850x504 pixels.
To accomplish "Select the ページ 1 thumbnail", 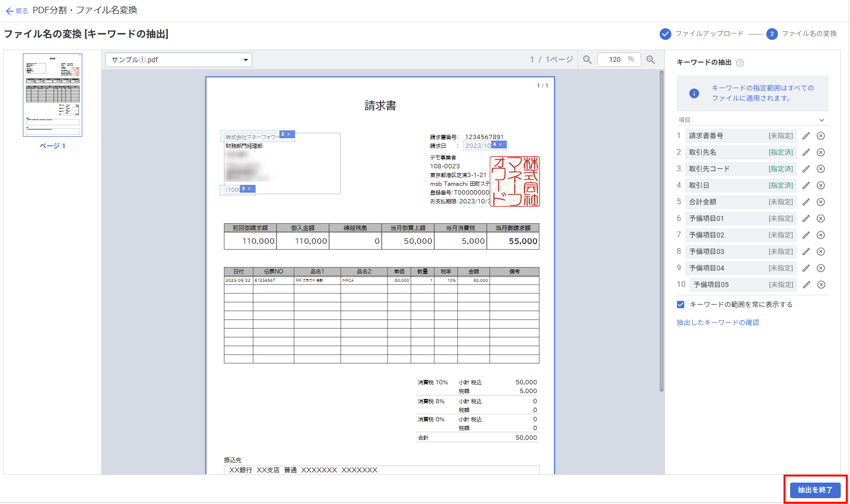I will [53, 95].
